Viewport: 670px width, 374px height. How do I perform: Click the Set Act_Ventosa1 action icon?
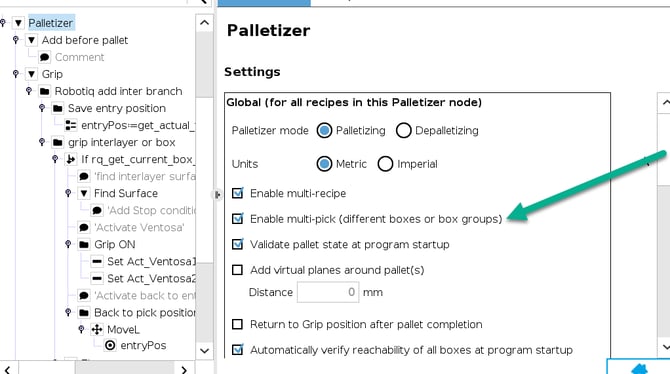click(97, 262)
